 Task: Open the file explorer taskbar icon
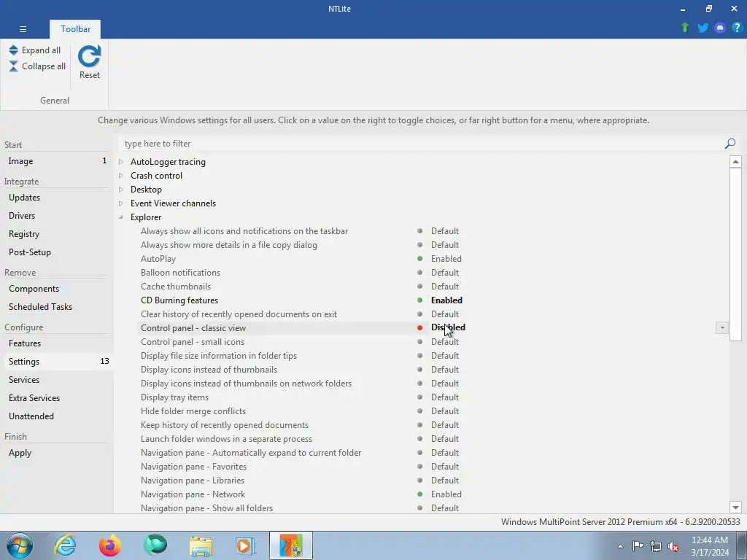pos(201,545)
